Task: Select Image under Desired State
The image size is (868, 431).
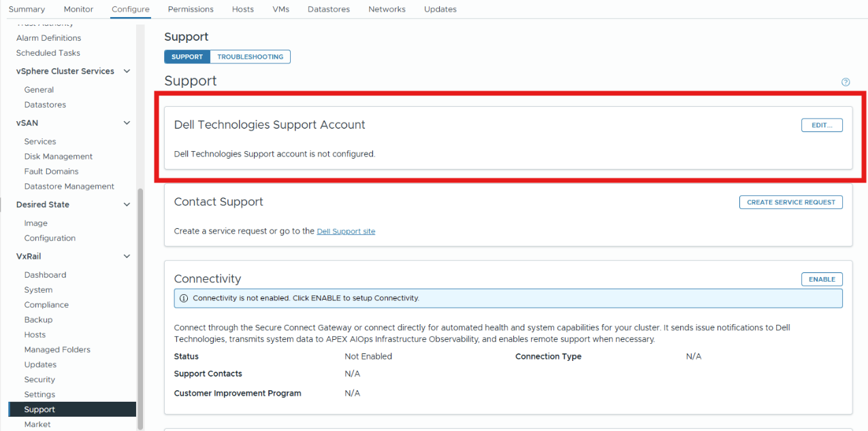Action: pyautogui.click(x=36, y=223)
